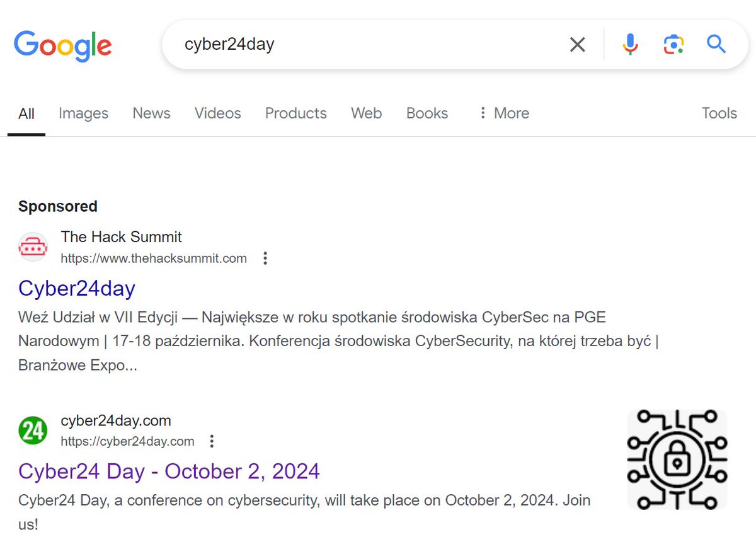Click the Google logo

[63, 45]
